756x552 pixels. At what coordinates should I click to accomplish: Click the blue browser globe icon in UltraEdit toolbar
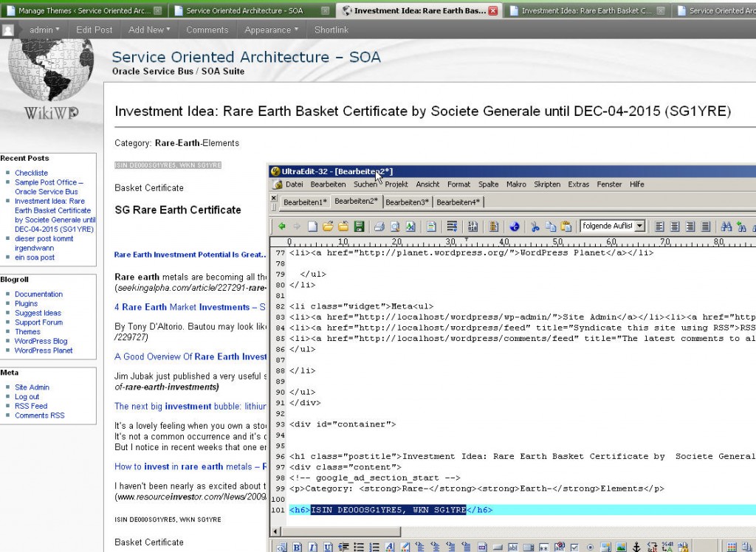click(515, 226)
